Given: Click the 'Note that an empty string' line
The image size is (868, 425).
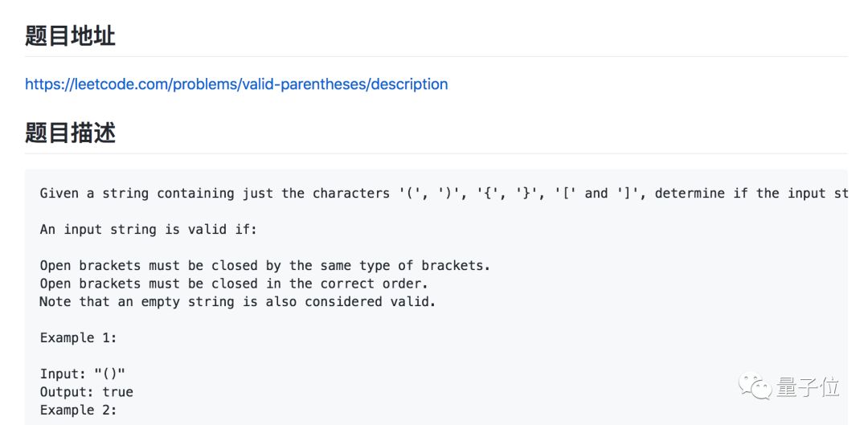Looking at the screenshot, I should tap(237, 301).
